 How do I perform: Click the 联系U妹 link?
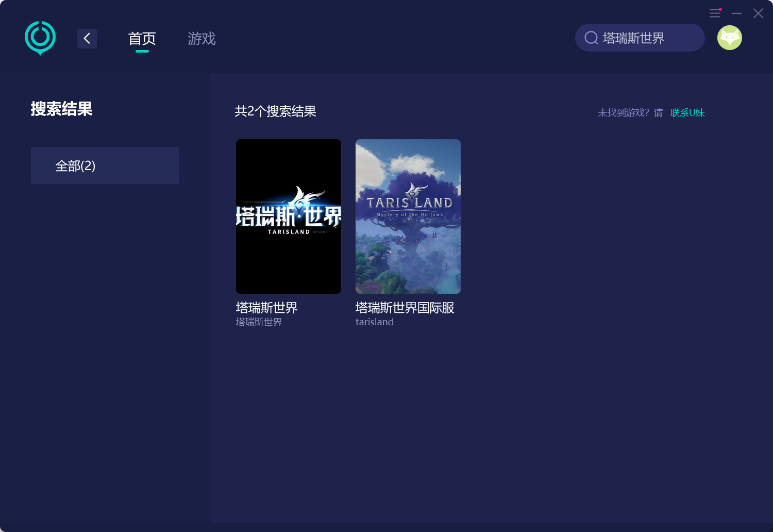687,112
